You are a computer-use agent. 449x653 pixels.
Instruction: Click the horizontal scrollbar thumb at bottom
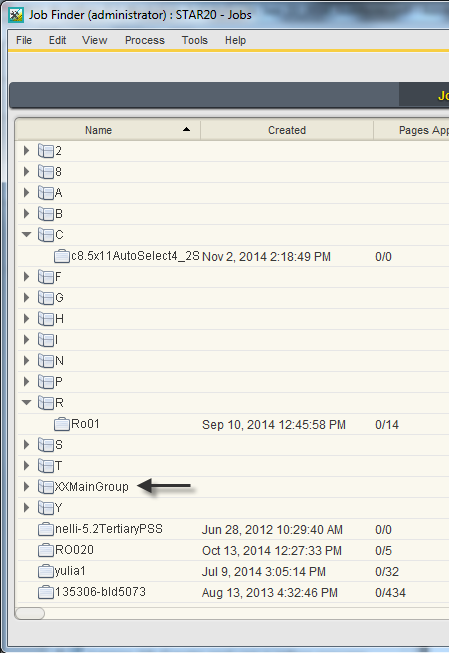(30, 613)
